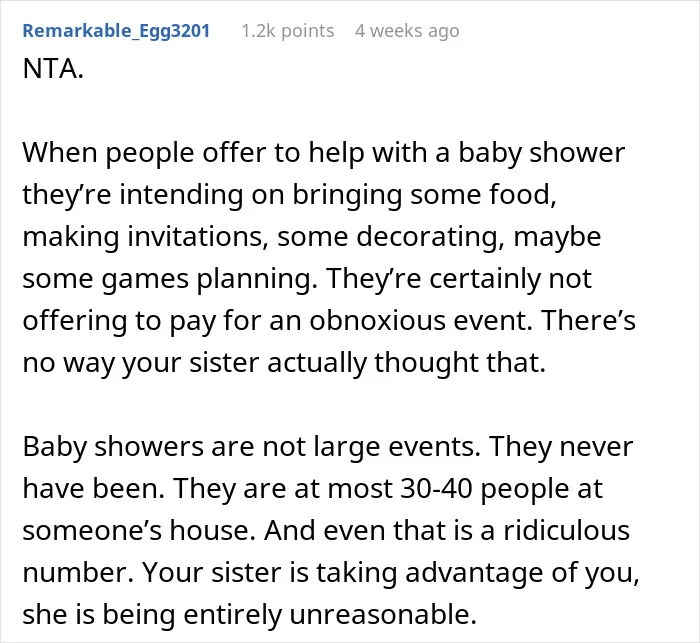Click the last line 'she is being entirely unreasonable'
This screenshot has height=643, width=700.
250,614
